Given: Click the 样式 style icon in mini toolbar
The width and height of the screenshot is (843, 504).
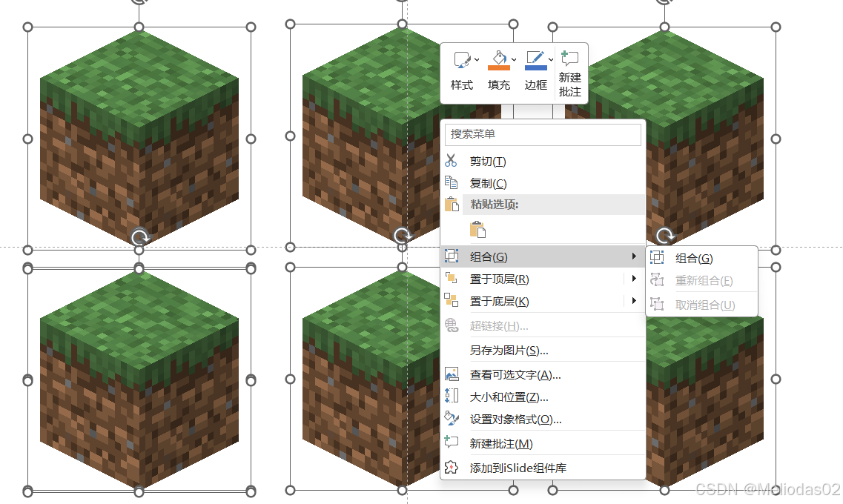Looking at the screenshot, I should click(x=461, y=59).
